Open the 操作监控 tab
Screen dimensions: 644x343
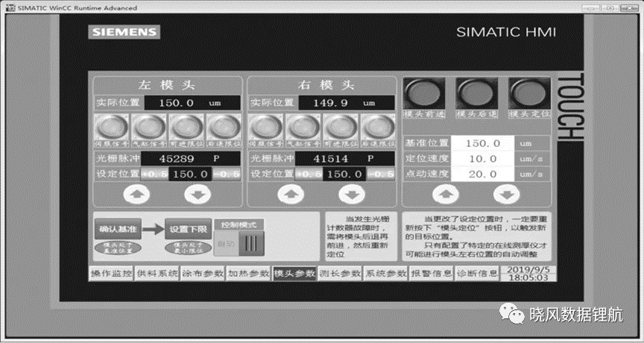coord(111,274)
